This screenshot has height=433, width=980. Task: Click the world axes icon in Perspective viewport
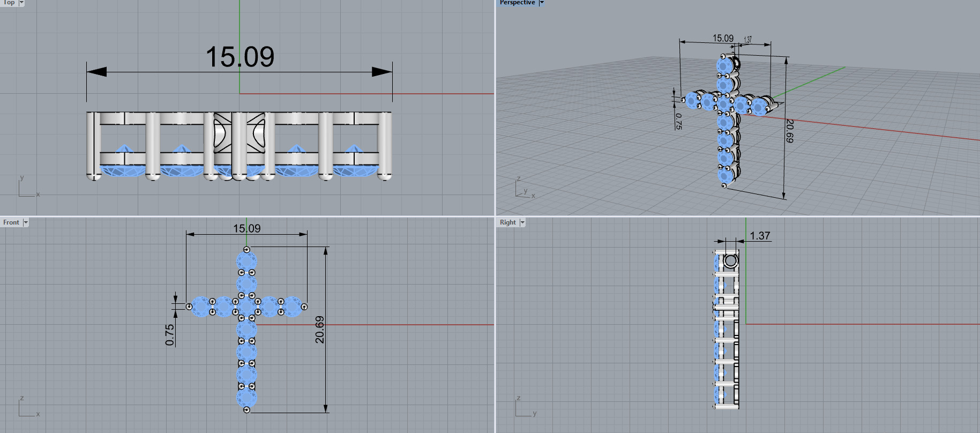524,188
